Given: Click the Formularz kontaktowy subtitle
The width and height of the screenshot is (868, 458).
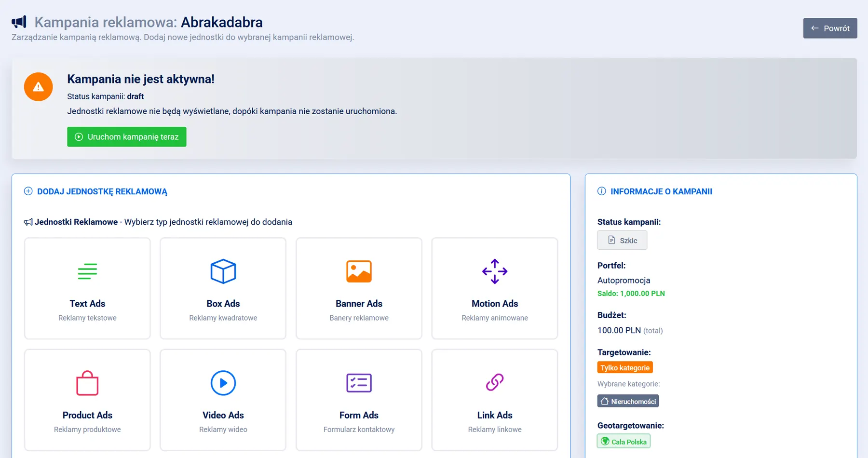Looking at the screenshot, I should click(x=359, y=429).
